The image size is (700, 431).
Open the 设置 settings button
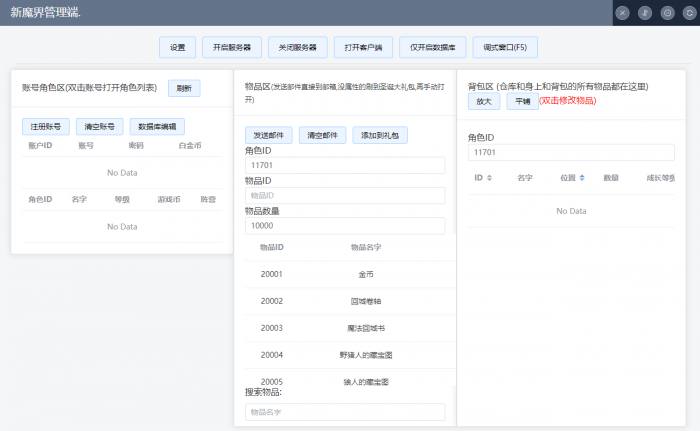coord(177,47)
